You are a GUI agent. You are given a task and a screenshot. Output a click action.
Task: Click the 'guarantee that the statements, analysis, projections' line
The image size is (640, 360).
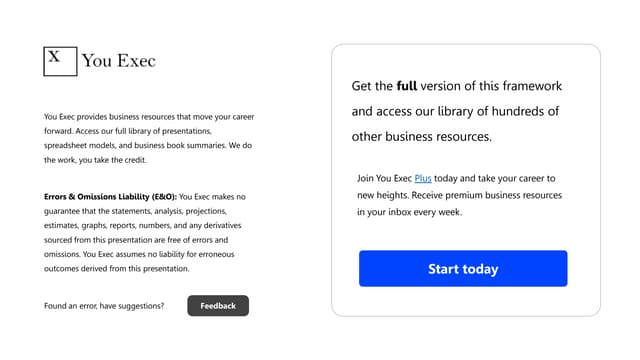point(135,211)
